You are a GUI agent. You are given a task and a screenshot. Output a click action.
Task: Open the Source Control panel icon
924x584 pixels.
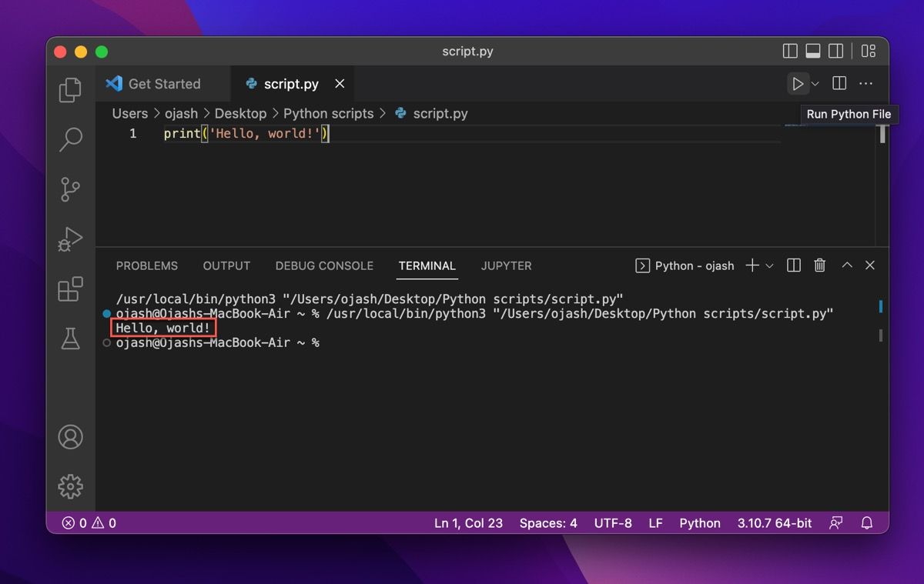(x=70, y=189)
